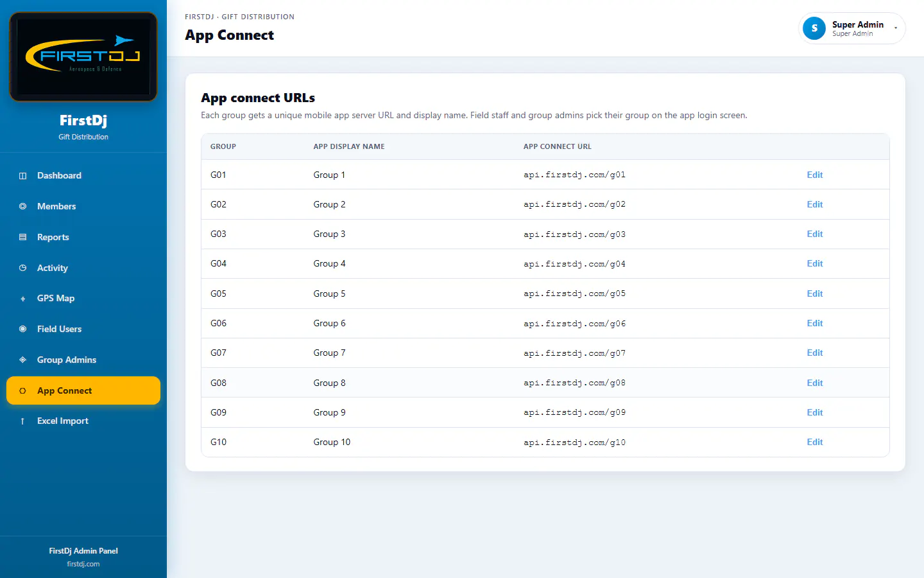
Task: Select URL api.firstdj.com/g03
Action: [x=574, y=234]
